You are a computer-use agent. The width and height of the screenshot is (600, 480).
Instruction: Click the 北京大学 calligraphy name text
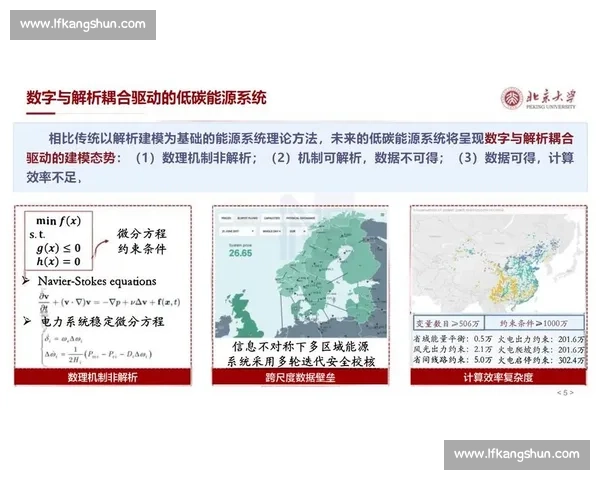551,96
